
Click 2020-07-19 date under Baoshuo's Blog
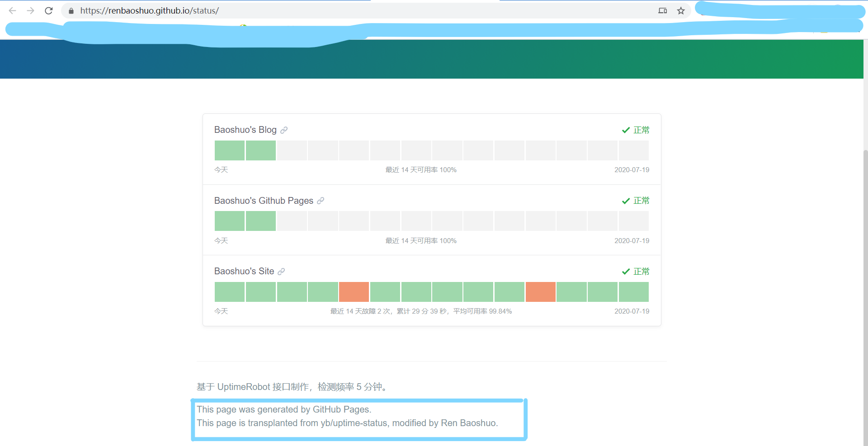tap(632, 170)
